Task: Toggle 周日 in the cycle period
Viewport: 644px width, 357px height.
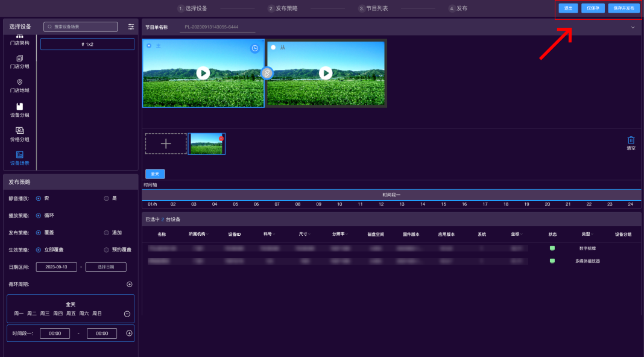Action: pos(97,314)
